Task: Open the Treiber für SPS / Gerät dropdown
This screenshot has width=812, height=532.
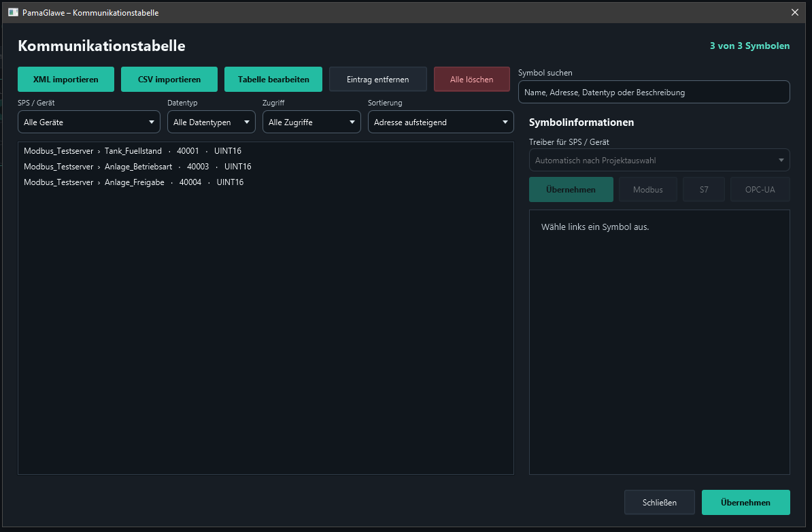Action: click(x=659, y=160)
